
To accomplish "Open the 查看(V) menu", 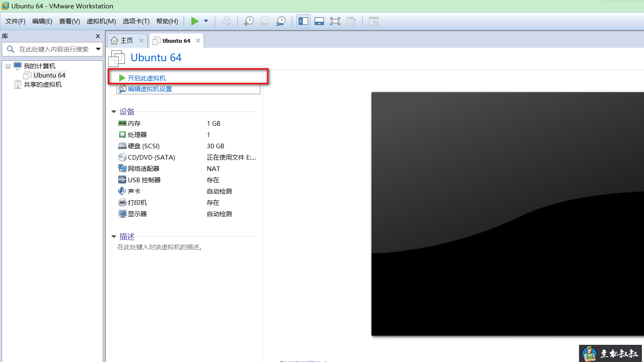I will point(70,21).
